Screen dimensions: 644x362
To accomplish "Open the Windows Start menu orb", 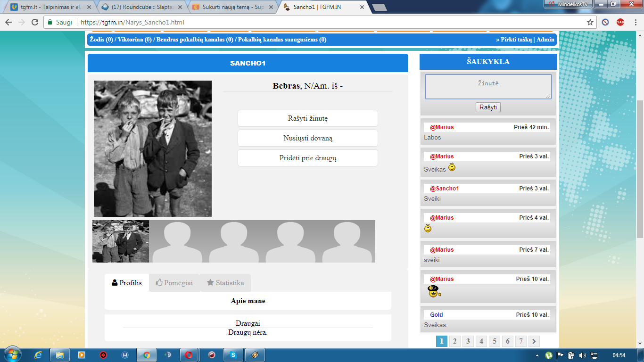I will (13, 354).
